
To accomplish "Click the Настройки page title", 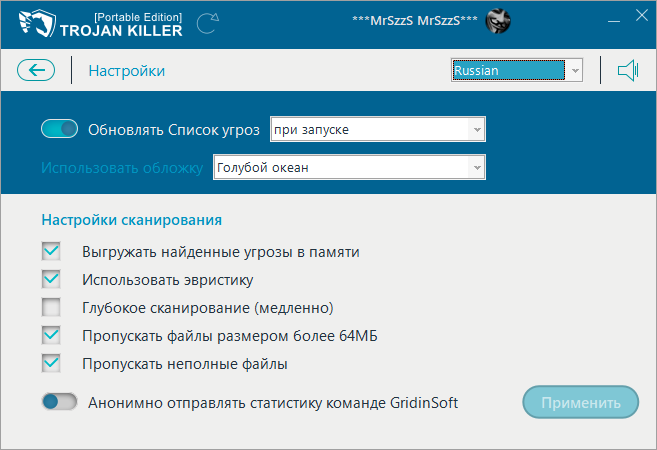I will [x=126, y=71].
